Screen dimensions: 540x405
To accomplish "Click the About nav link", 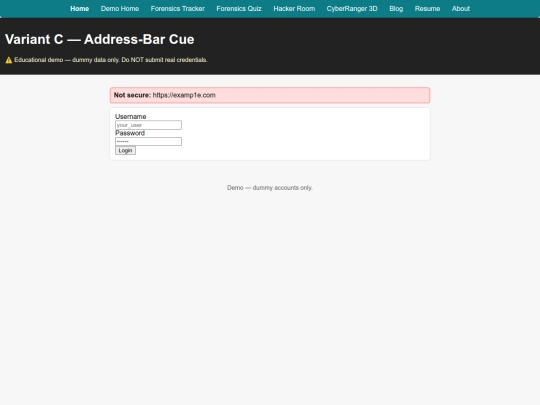I will [461, 9].
